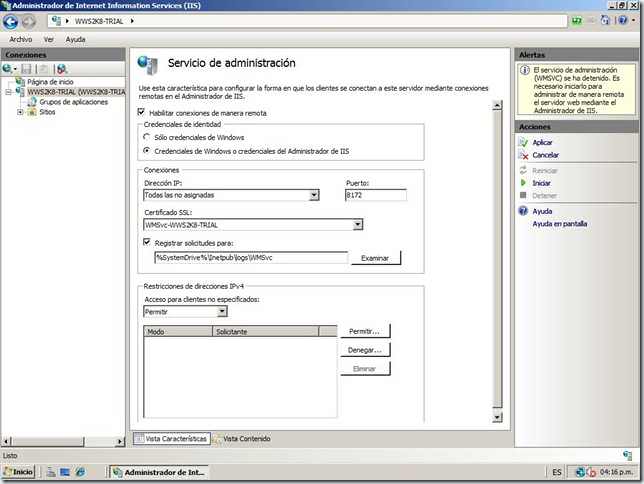Screen dimensions: 644x484
Task: Select Credenciales de Windows o Administrador de IIS option
Action: click(x=147, y=151)
